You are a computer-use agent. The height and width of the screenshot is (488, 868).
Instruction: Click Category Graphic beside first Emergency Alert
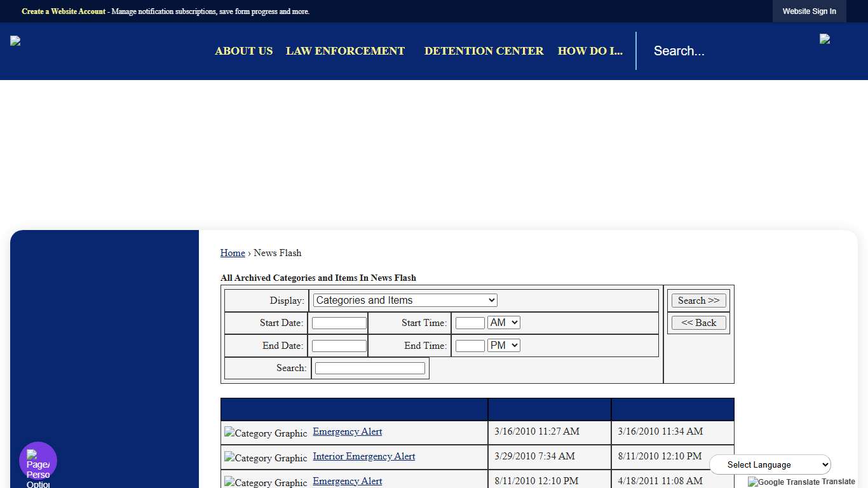[266, 433]
